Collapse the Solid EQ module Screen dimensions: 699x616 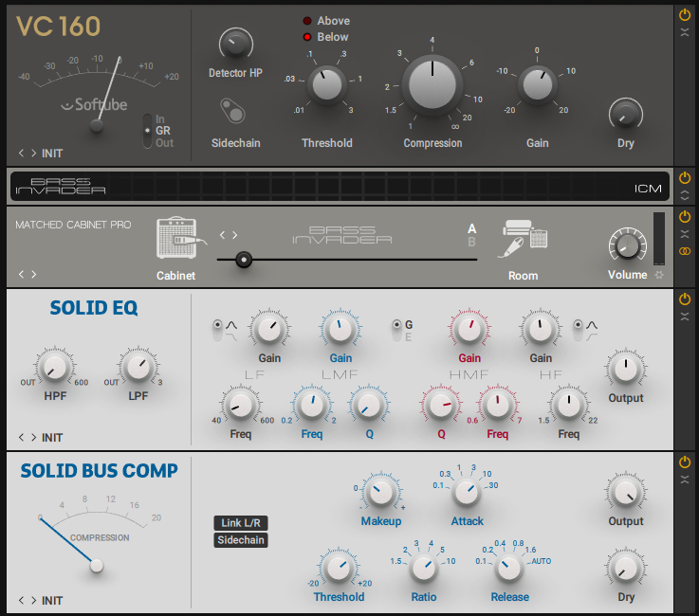[685, 317]
